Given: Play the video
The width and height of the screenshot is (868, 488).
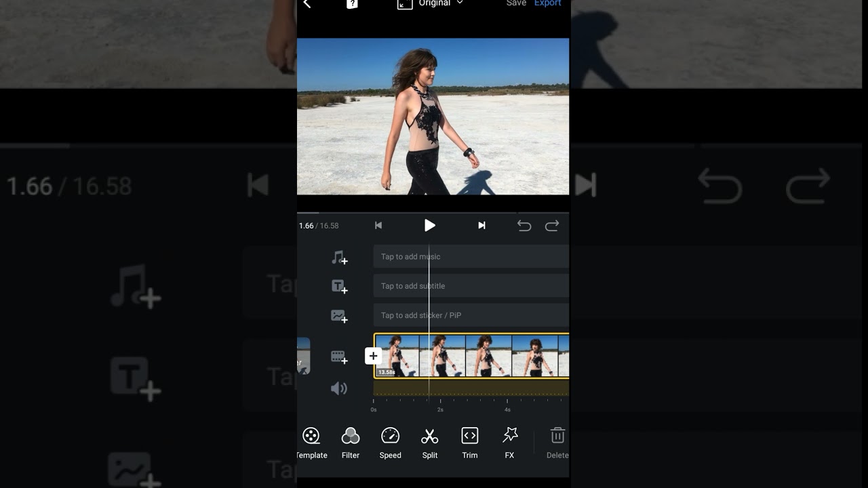Looking at the screenshot, I should [x=430, y=226].
